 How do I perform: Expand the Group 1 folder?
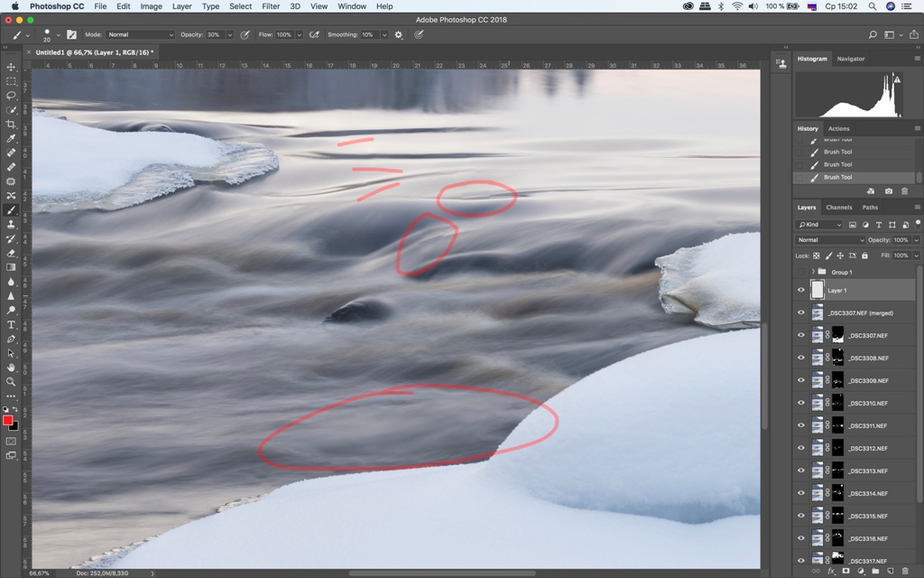click(813, 271)
